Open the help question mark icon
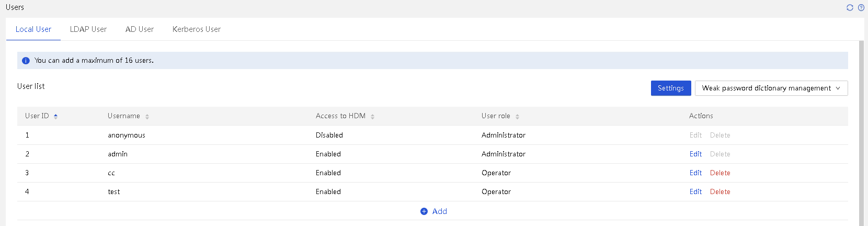This screenshot has height=226, width=868. (x=861, y=7)
